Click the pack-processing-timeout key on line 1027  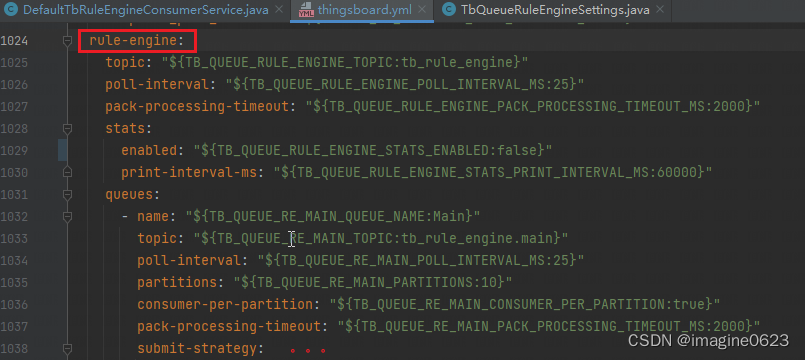click(x=198, y=106)
